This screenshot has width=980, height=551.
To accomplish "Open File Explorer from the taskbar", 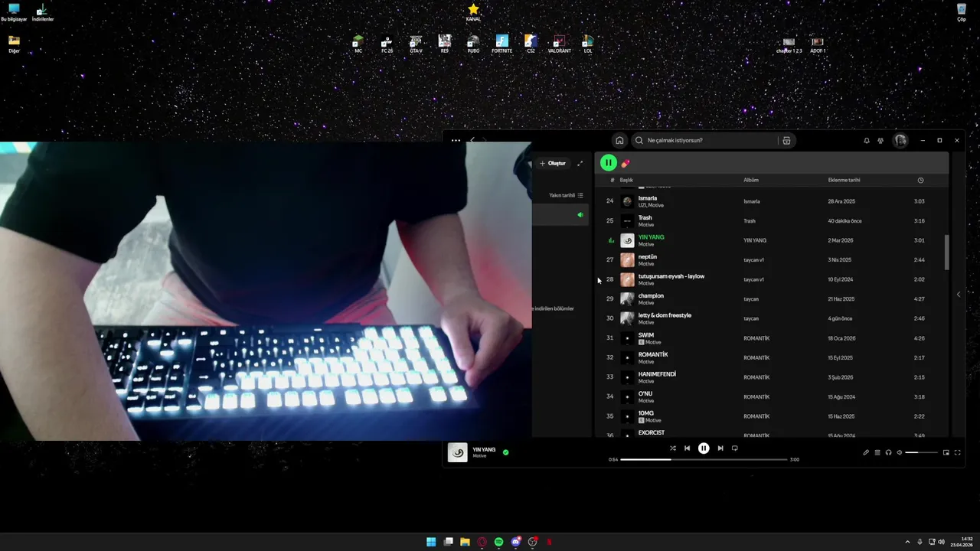I will (465, 542).
